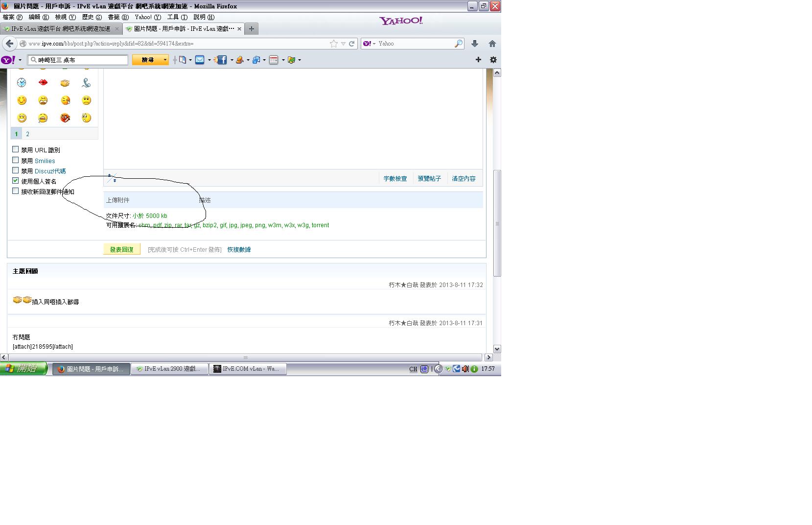
Task: Open the Yahoo toolbar bookmarks icon
Action: tap(183, 60)
